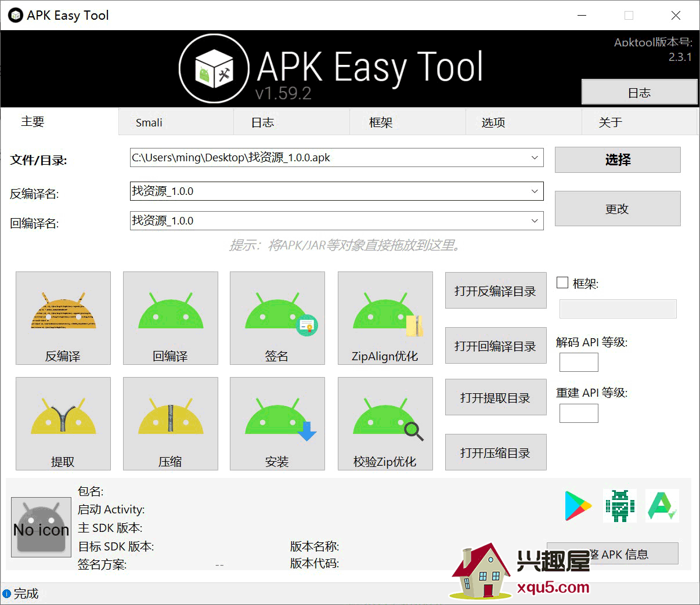Click 打开压缩目录 button
The height and width of the screenshot is (605, 700).
click(496, 452)
